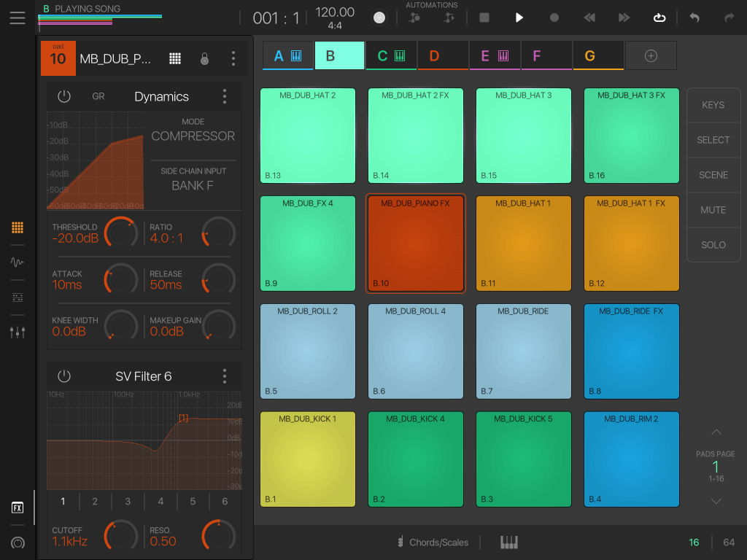Toggle Dynamics effect power button
This screenshot has width=747, height=560.
pos(64,96)
